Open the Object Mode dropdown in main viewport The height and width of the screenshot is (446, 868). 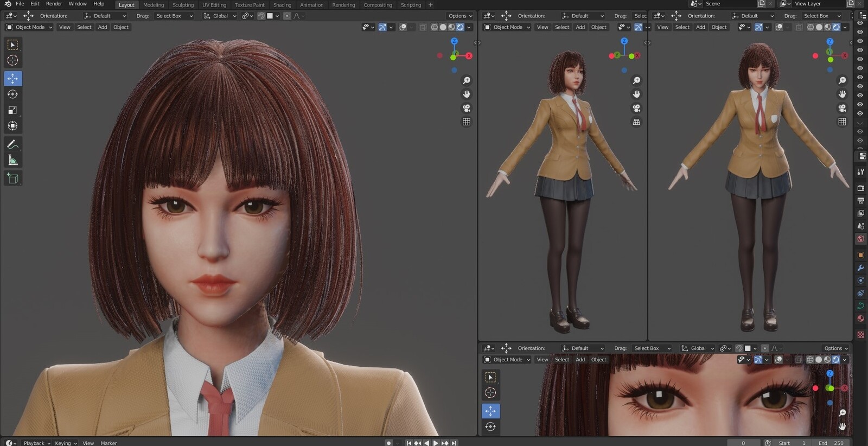pyautogui.click(x=29, y=27)
